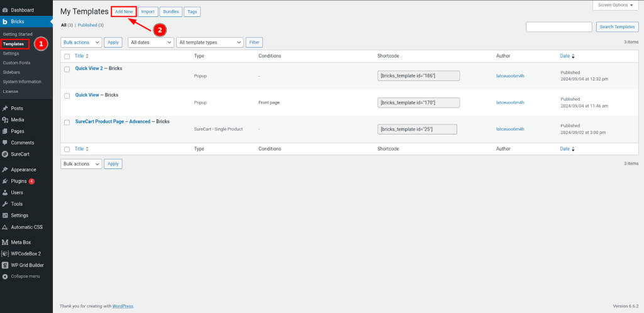This screenshot has height=313, width=644.
Task: Expand the All dates filter dropdown
Action: tap(150, 42)
